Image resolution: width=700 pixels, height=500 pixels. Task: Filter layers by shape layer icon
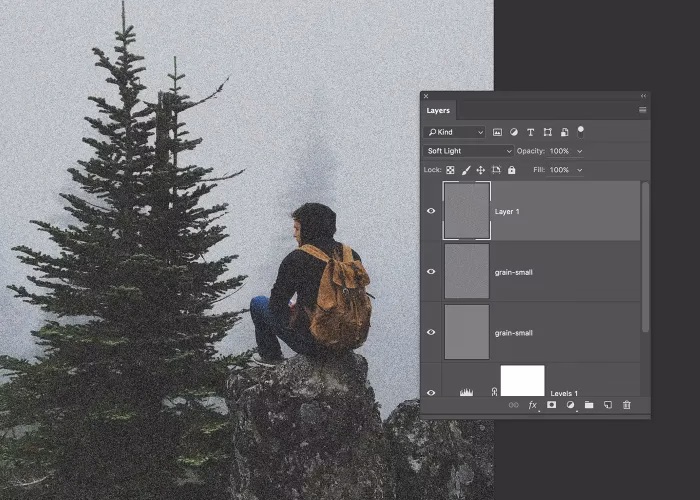547,132
